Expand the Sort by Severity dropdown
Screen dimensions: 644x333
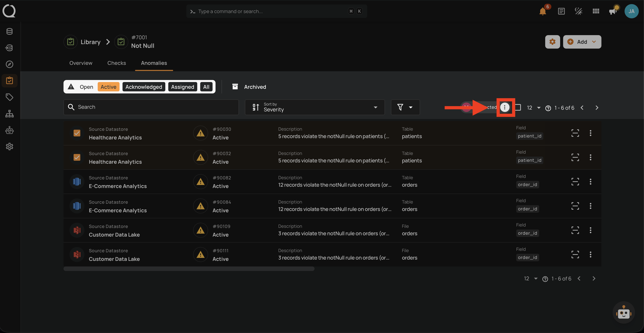(315, 107)
